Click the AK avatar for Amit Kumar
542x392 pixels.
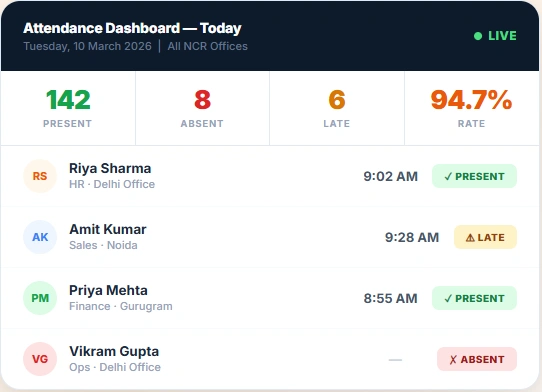40,237
